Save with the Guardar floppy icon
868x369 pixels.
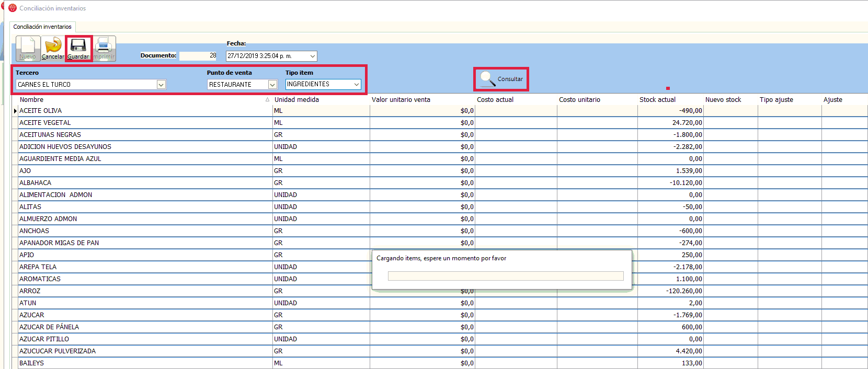78,48
